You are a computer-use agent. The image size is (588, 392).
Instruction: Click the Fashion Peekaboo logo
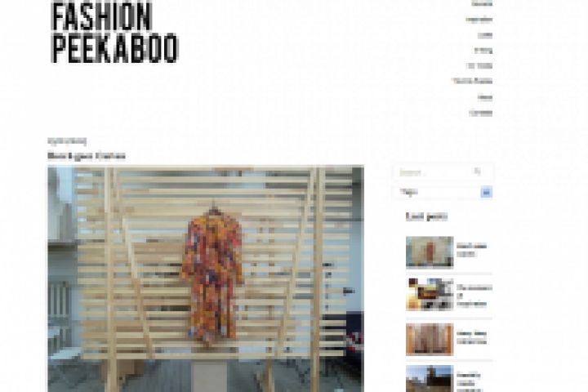pos(114,33)
